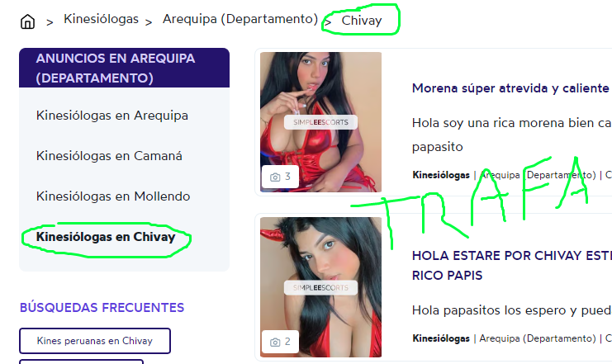The width and height of the screenshot is (612, 364).
Task: Choose Kinesiólogas en Camaná in the sidebar
Action: (x=109, y=156)
